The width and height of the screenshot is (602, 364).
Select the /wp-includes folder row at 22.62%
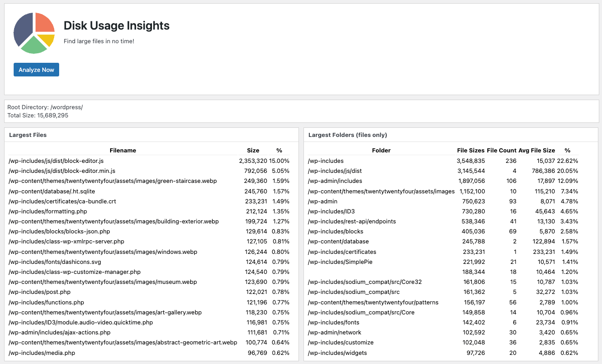click(x=443, y=161)
